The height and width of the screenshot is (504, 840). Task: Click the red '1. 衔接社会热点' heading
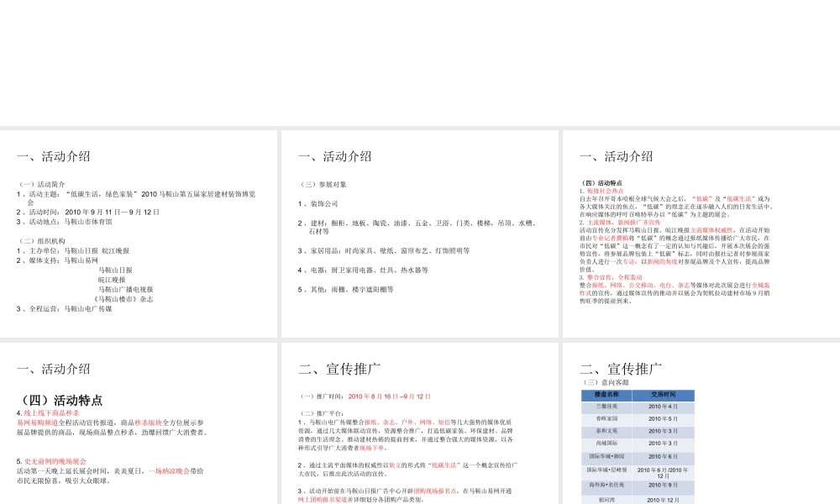click(x=601, y=191)
